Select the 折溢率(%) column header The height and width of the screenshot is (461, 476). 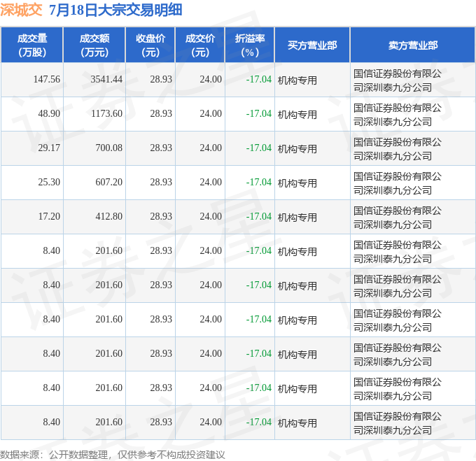point(250,45)
